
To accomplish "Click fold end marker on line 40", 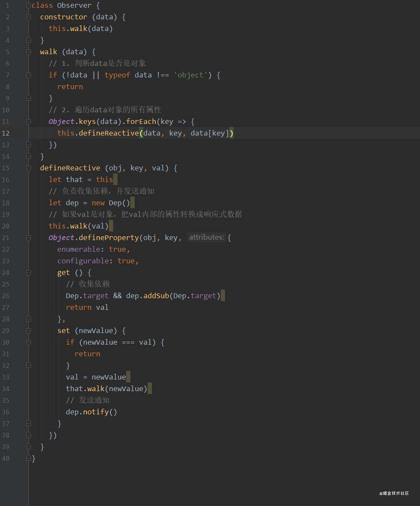I will tap(28, 459).
